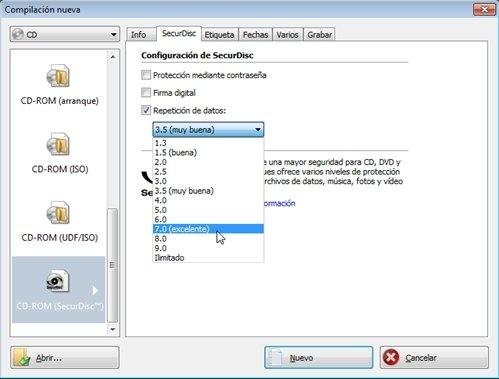Choose 3.0 from the redundancy list
The width and height of the screenshot is (499, 379).
point(208,181)
